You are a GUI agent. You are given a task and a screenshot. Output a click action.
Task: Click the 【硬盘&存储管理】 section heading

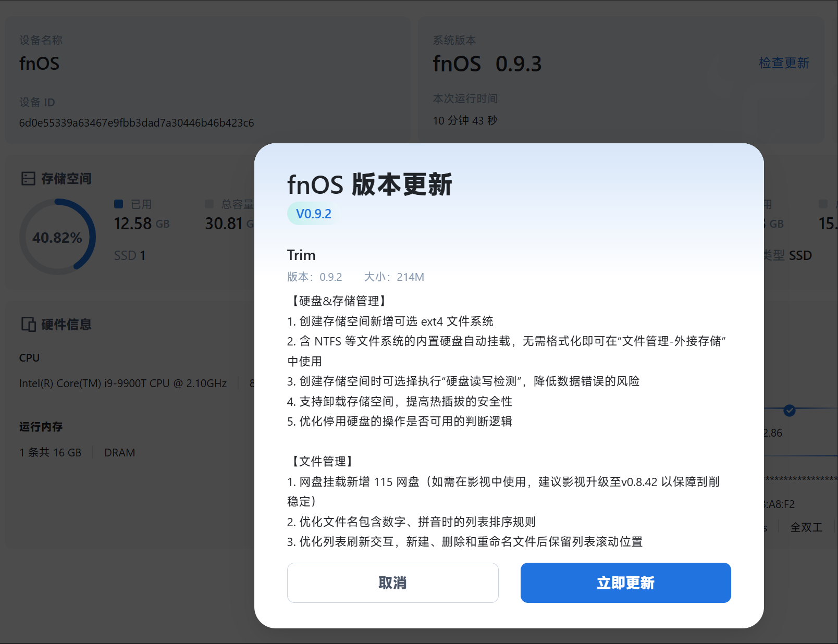[339, 301]
